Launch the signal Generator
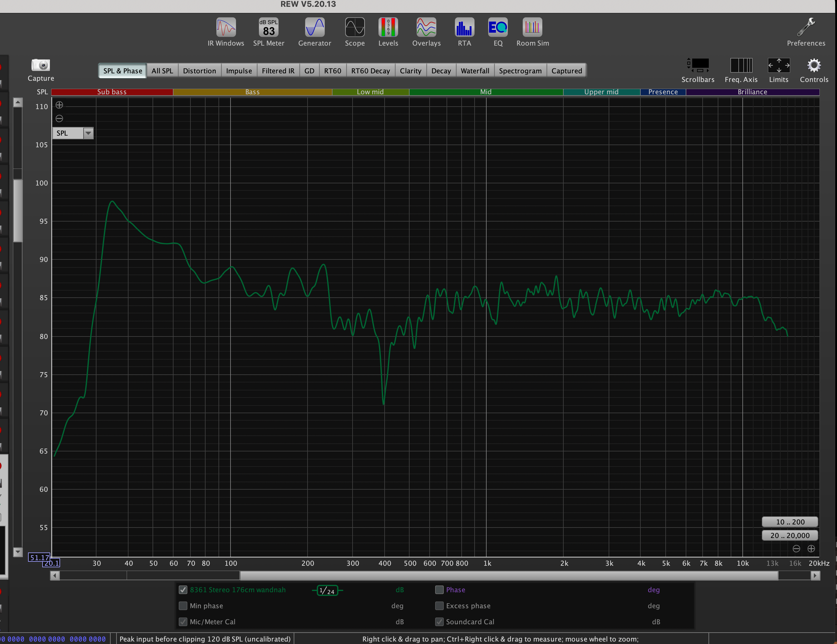This screenshot has height=644, width=837. [315, 28]
